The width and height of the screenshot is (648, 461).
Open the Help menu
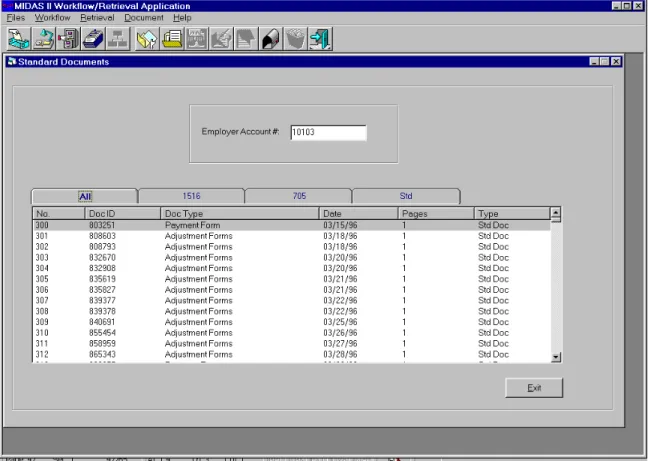[x=182, y=18]
